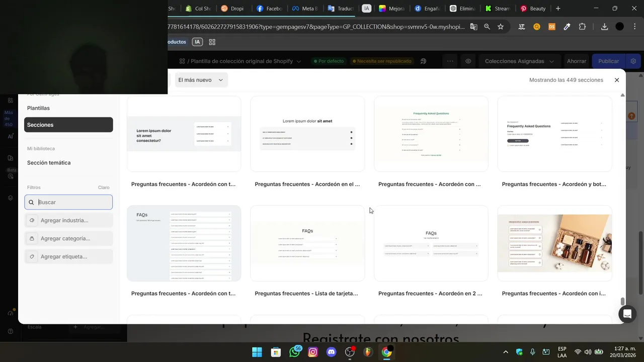Open the three-dots more options menu
644x362 pixels.
click(x=450, y=61)
